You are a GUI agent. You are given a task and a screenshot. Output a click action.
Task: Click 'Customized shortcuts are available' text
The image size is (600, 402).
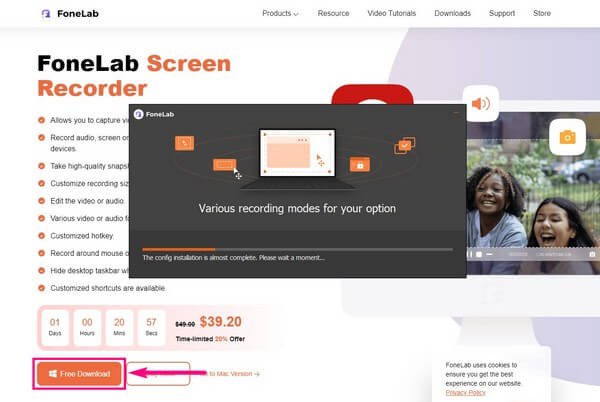click(x=108, y=288)
